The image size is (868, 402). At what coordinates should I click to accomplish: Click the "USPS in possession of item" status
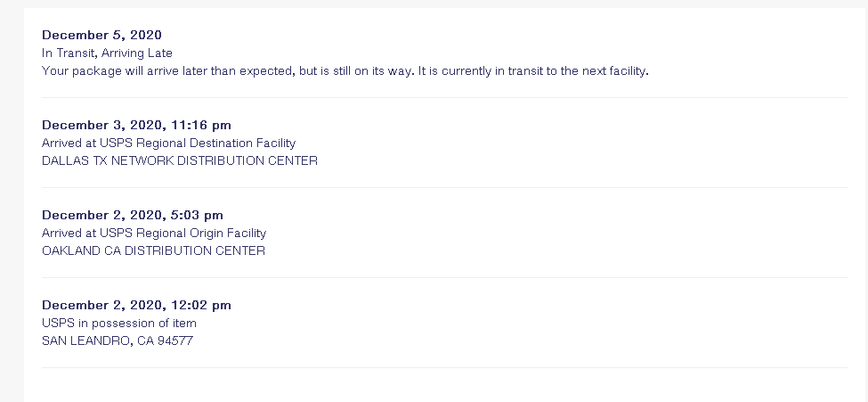pos(118,323)
